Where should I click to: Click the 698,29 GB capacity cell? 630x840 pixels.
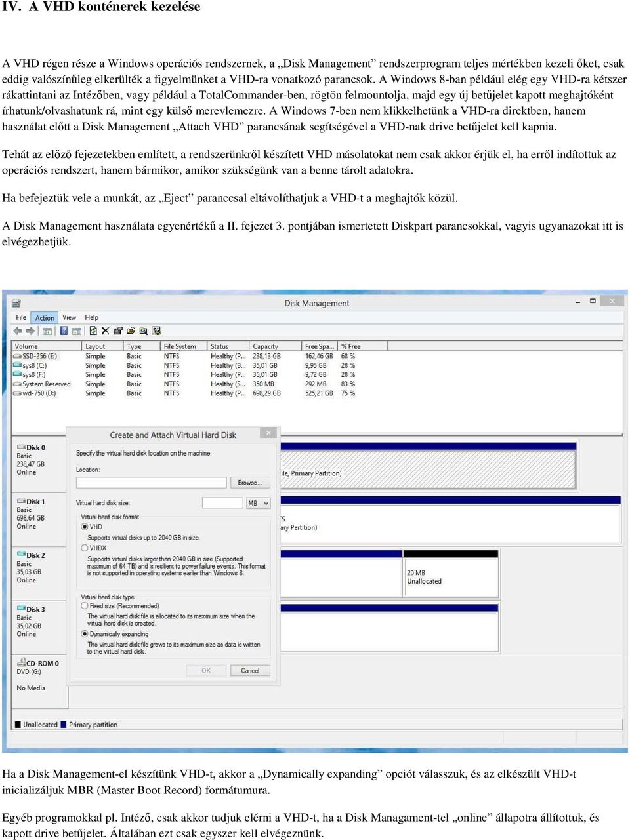click(266, 393)
